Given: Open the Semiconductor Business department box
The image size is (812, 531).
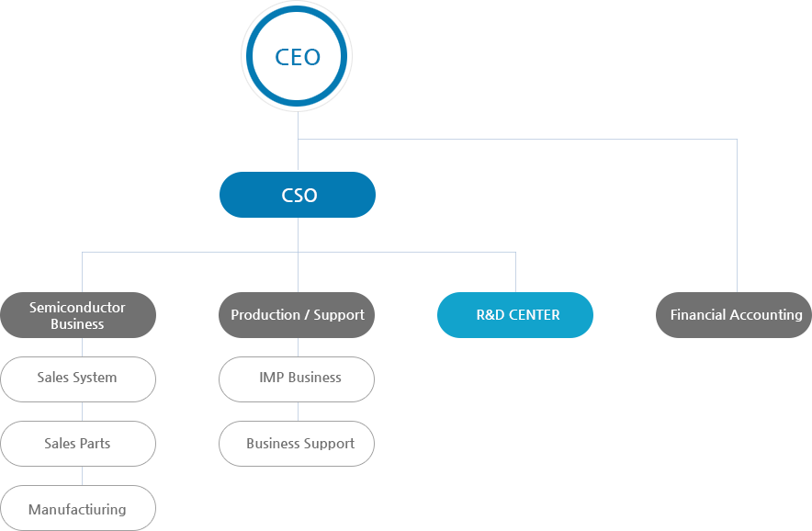Looking at the screenshot, I should pos(78,315).
